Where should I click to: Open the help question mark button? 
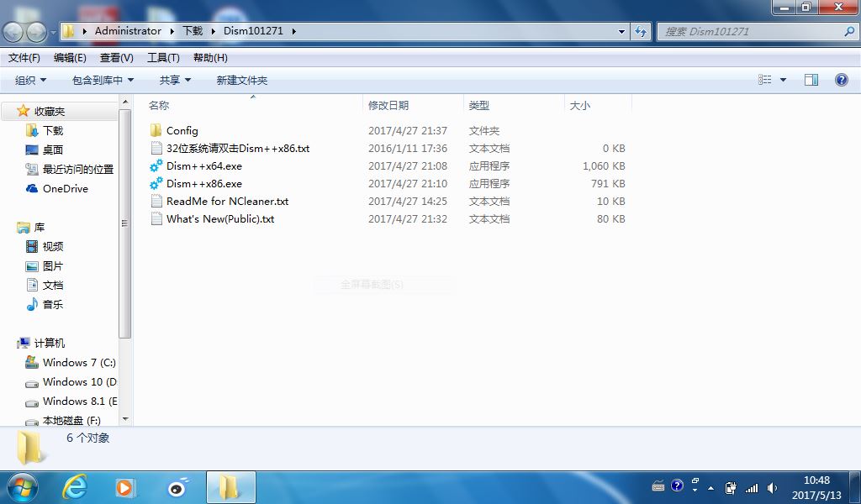[x=841, y=80]
